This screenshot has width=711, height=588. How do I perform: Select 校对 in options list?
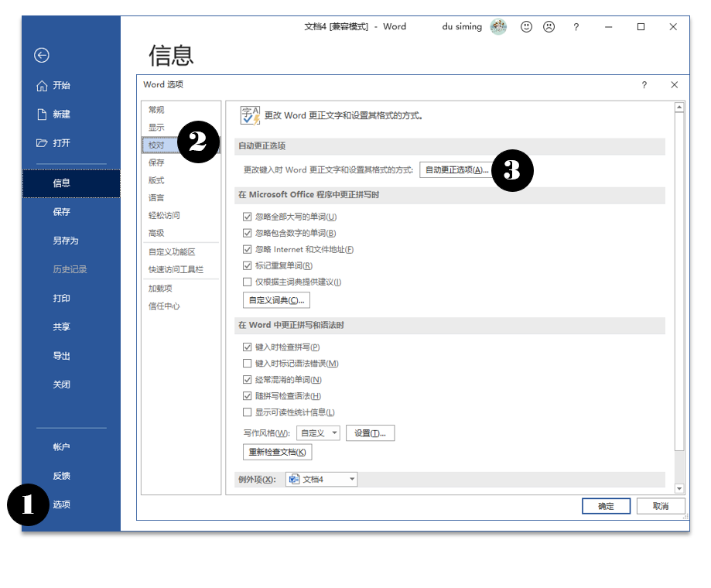coord(181,145)
